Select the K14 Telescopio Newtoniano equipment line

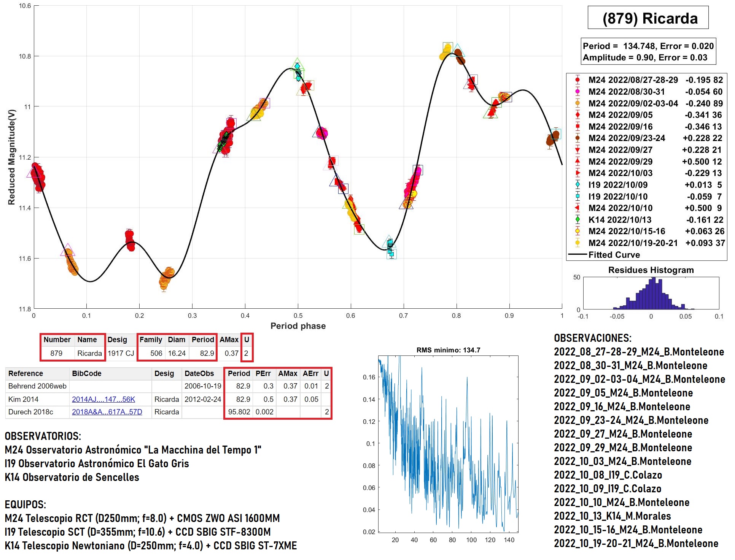151,546
